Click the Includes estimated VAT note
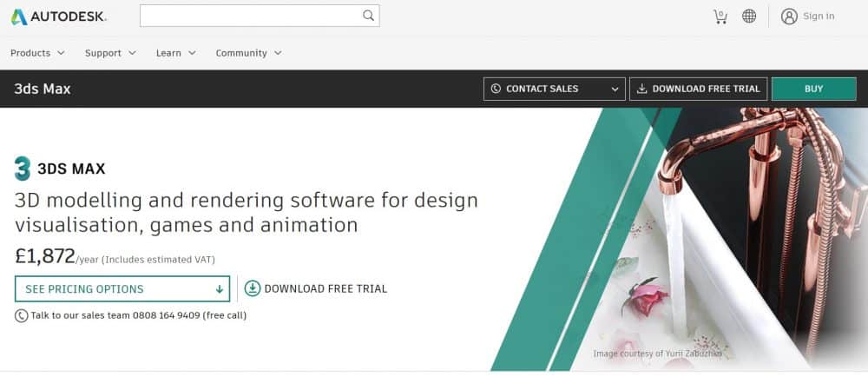Image resolution: width=868 pixels, height=377 pixels. [x=158, y=259]
